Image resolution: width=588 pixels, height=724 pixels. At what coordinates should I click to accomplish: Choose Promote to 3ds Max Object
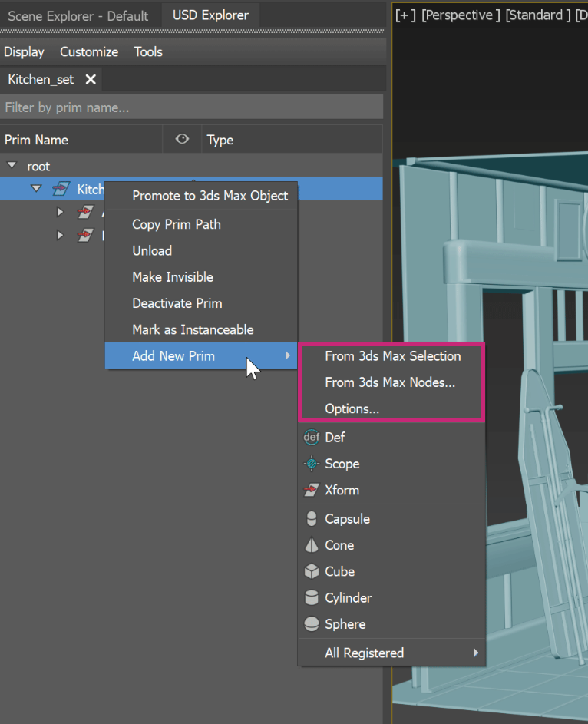(201, 196)
